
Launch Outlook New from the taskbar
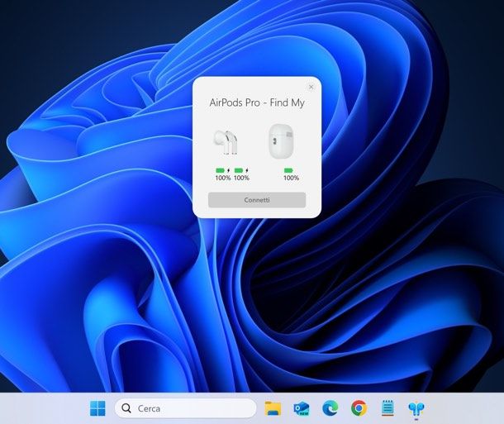(302, 408)
